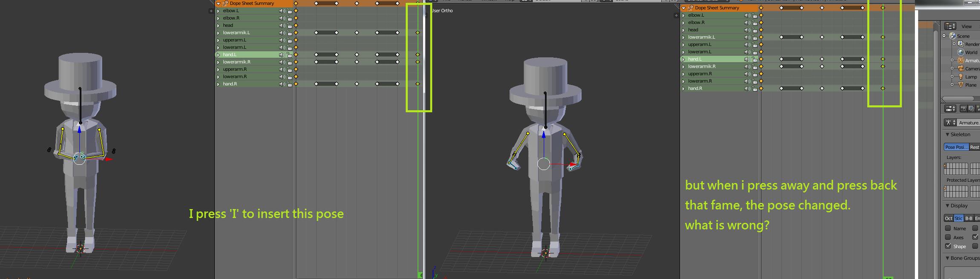
Task: Click Dope Sheet Summary key icon on left
Action: point(225,3)
